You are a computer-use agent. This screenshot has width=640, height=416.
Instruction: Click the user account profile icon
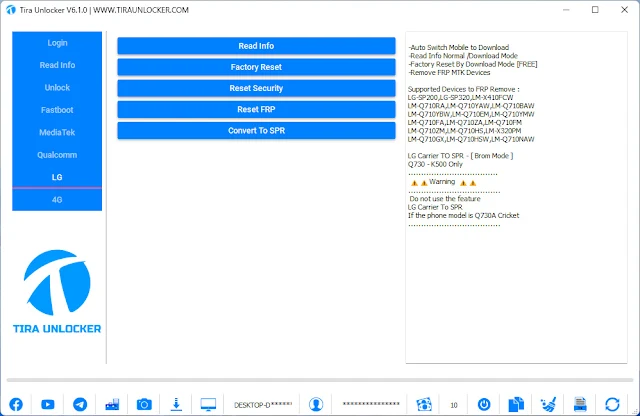pos(316,405)
